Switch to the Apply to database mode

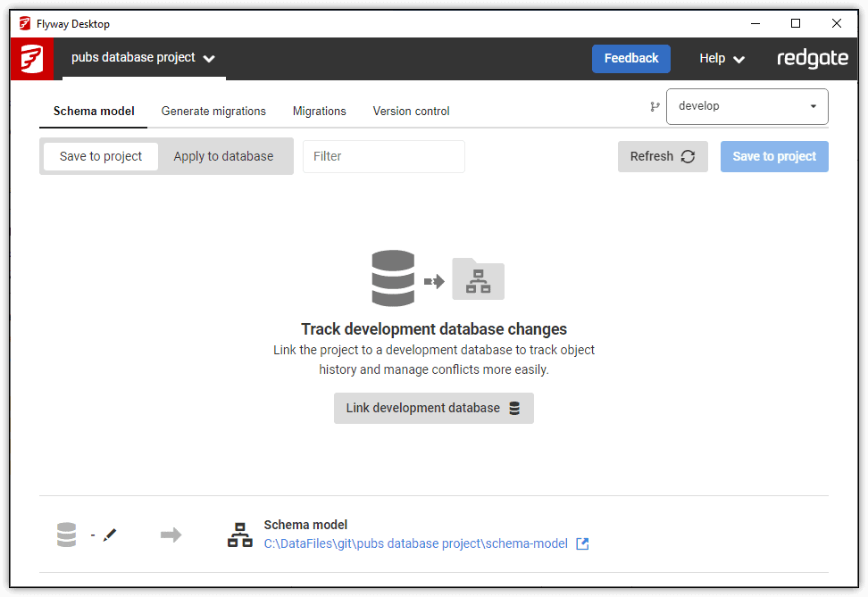coord(223,155)
